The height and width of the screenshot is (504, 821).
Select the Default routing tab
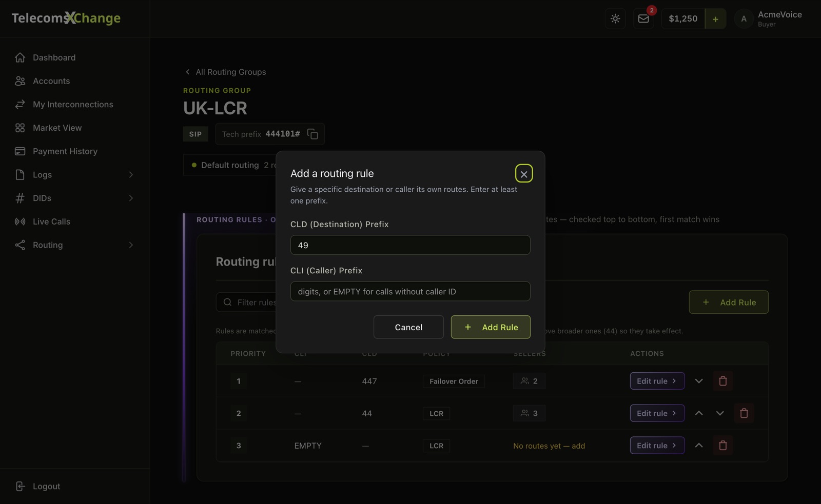(230, 165)
